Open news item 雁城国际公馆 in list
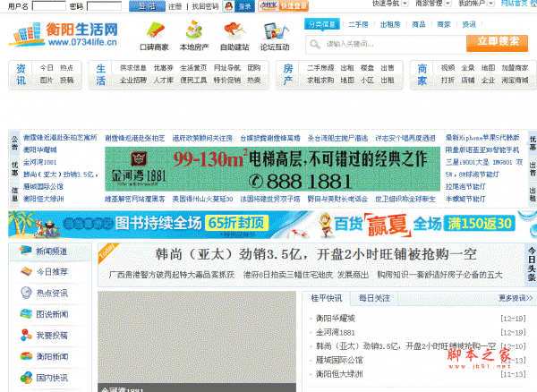The image size is (537, 392). (x=339, y=360)
